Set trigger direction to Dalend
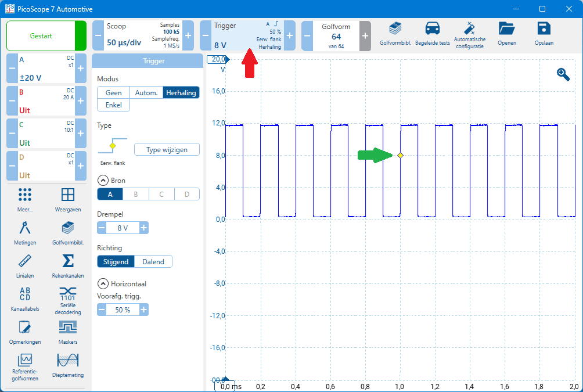Image resolution: width=583 pixels, height=392 pixels. pyautogui.click(x=153, y=262)
